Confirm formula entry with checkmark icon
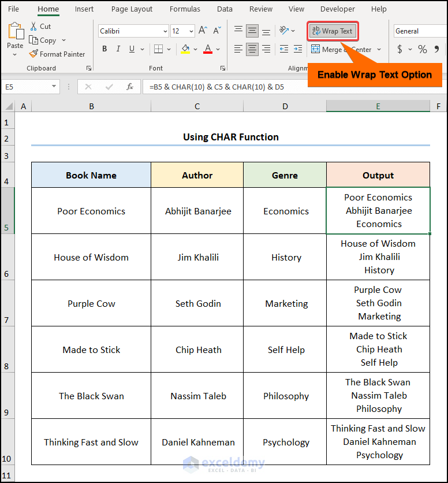 click(x=109, y=87)
